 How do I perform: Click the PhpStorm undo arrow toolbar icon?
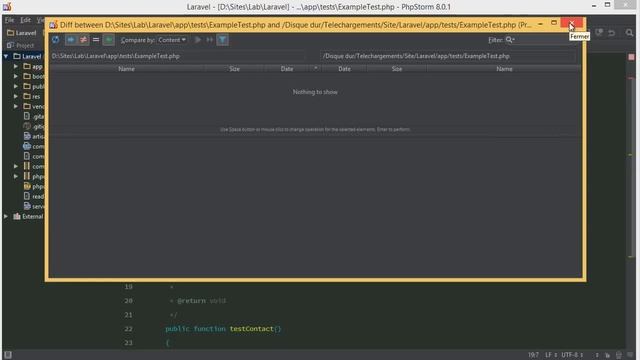point(611,33)
